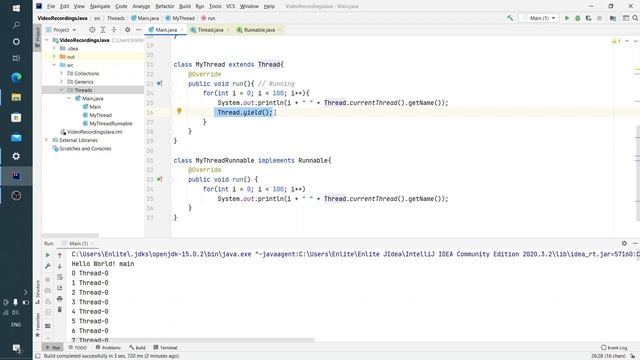Clear all console output with trash icon
This screenshot has width=640, height=360.
coord(60,310)
